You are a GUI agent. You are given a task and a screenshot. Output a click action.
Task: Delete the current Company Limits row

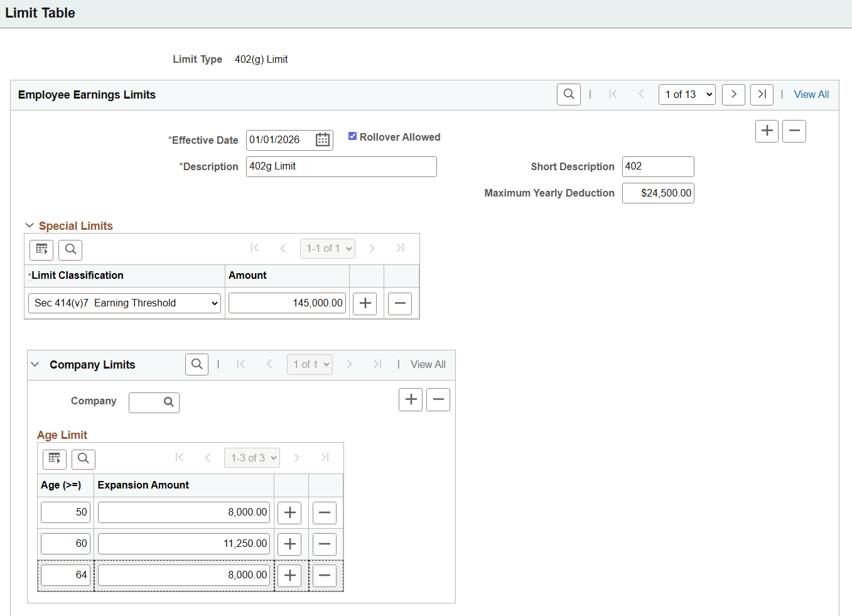[438, 399]
